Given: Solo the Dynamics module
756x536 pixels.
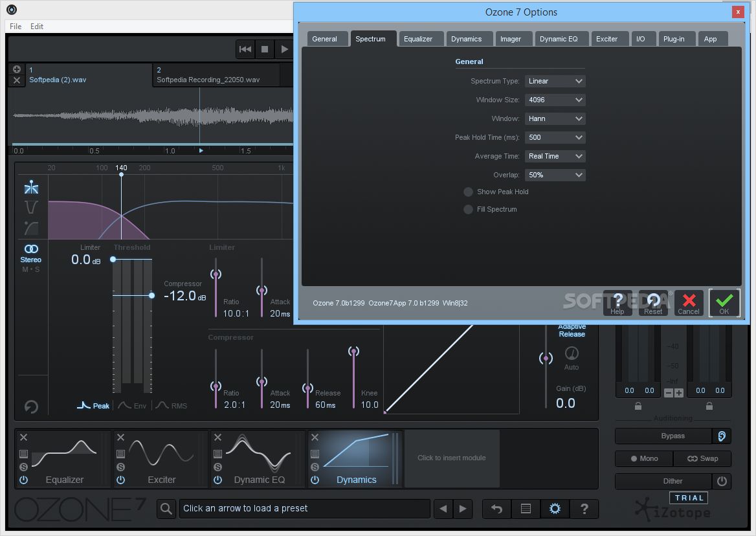Looking at the screenshot, I should point(315,467).
